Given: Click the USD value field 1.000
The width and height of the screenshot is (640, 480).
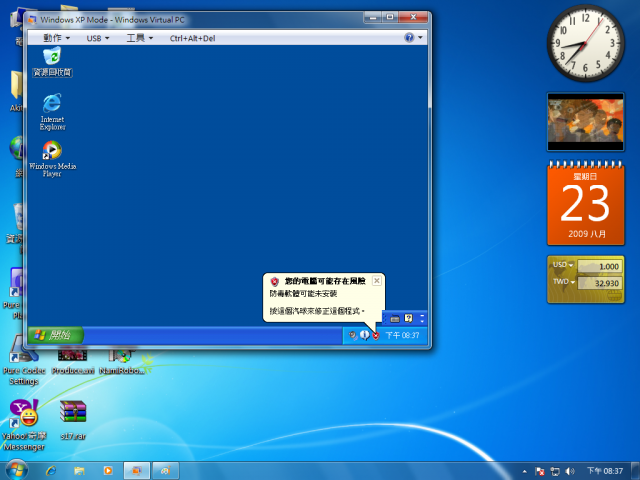Looking at the screenshot, I should pos(600,267).
